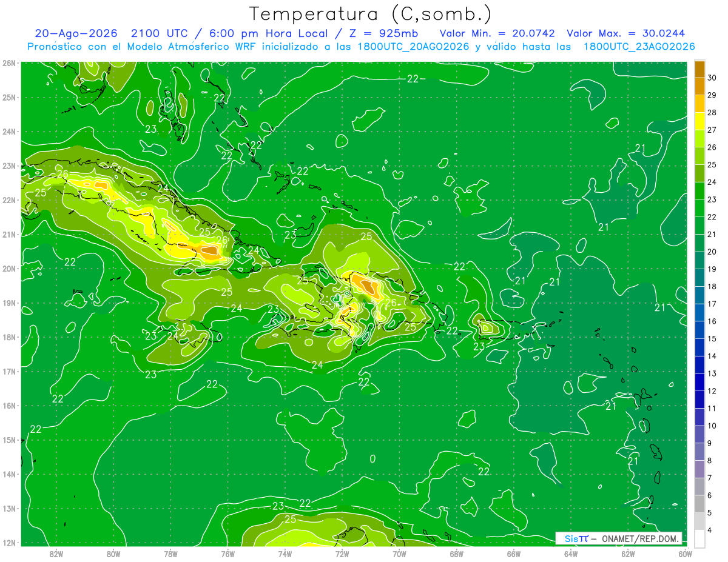Click the "76W" longitude label
This screenshot has height=562, width=728.
tap(228, 554)
